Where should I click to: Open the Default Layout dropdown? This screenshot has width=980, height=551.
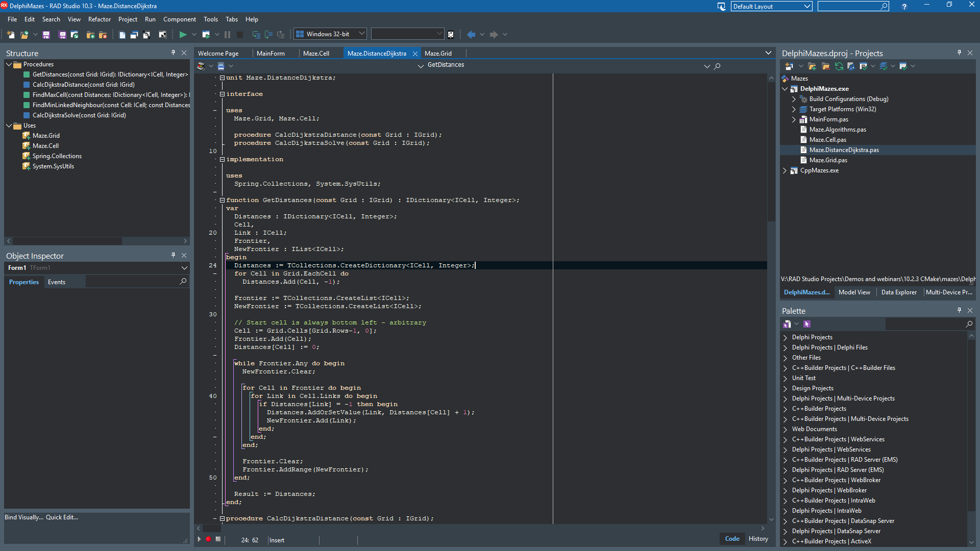point(807,7)
